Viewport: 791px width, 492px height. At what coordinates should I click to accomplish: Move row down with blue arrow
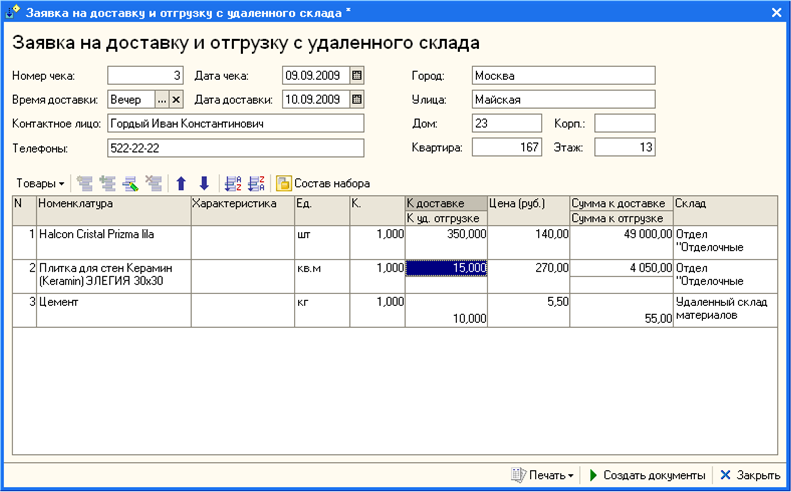[x=204, y=183]
